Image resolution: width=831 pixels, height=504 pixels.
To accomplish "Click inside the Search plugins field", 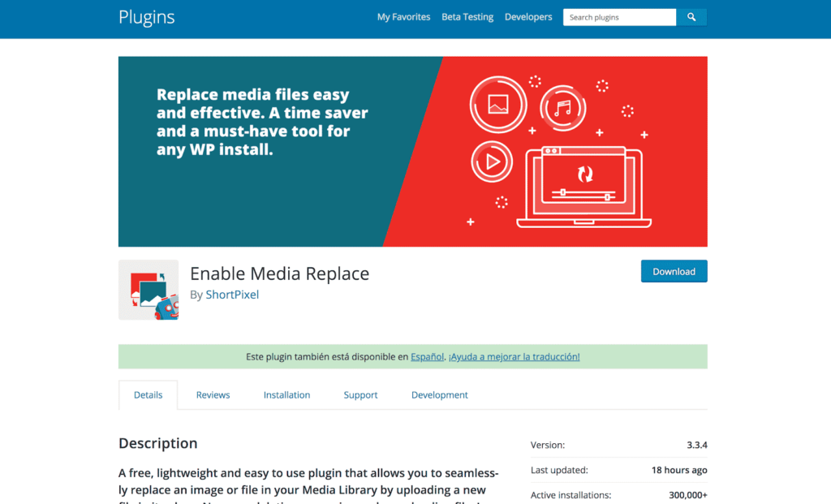I will [x=619, y=16].
